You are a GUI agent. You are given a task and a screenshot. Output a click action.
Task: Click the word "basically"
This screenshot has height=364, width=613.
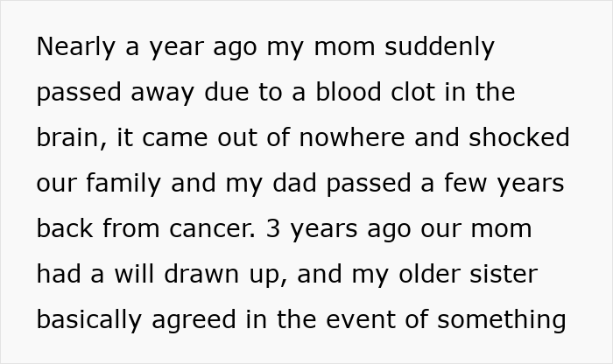pyautogui.click(x=89, y=319)
